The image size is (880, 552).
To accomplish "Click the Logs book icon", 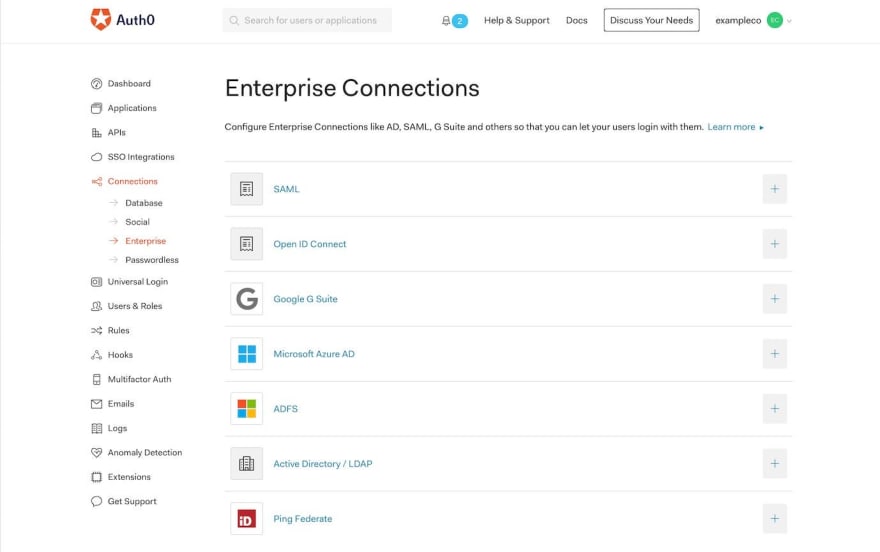I will tap(97, 429).
